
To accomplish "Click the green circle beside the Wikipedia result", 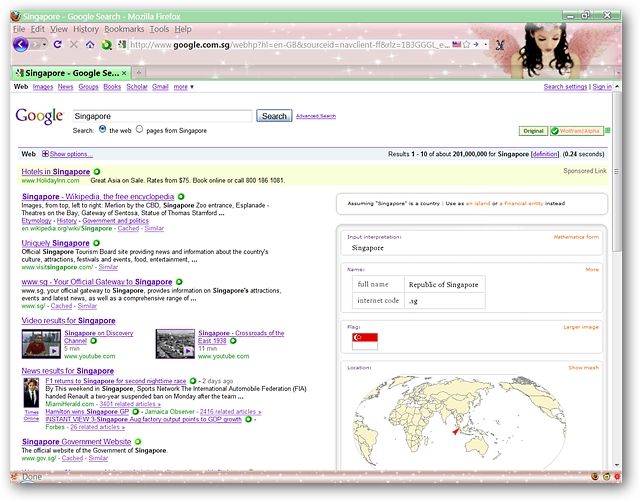I will point(181,196).
